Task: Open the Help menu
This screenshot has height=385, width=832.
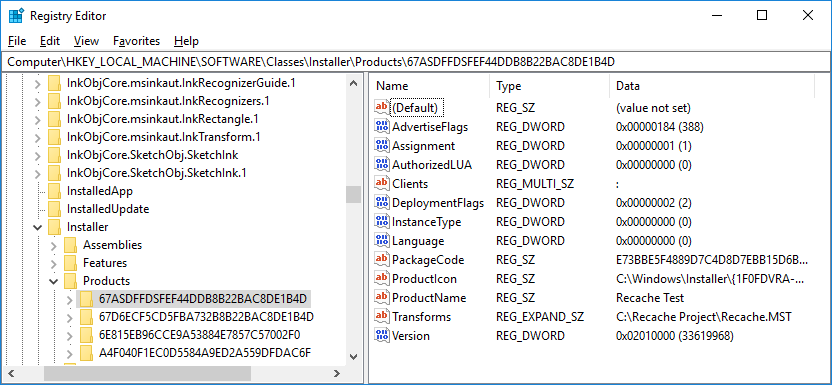Action: [186, 41]
